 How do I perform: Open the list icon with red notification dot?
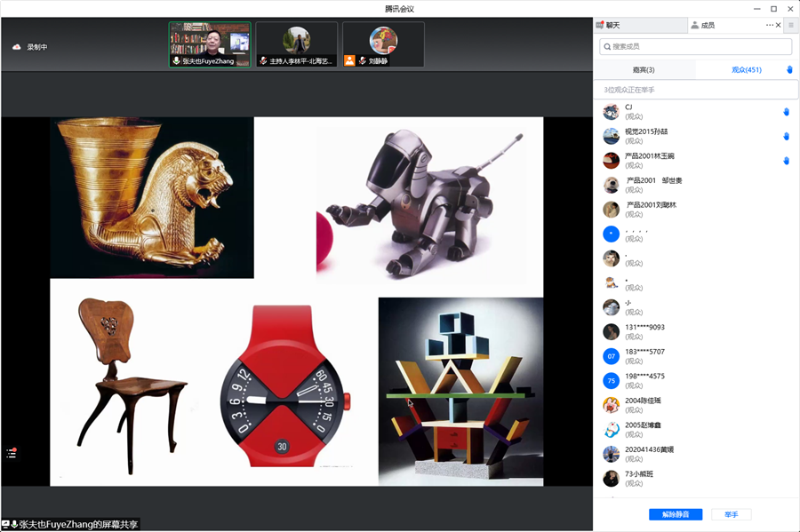tap(12, 453)
